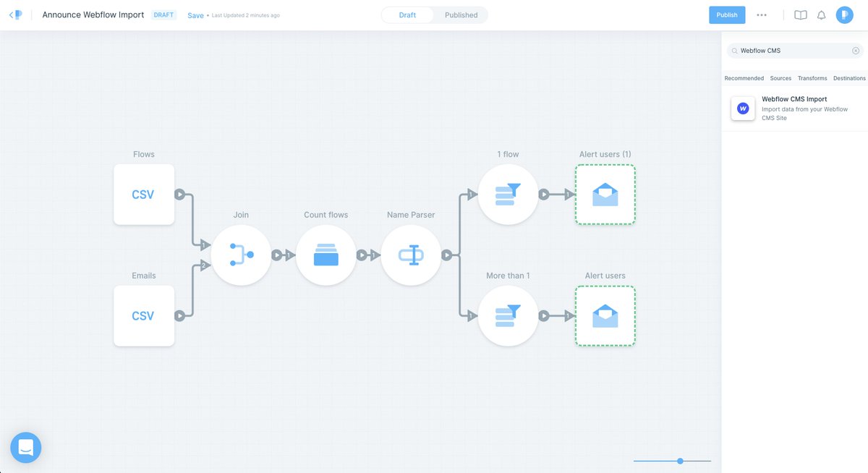Select the Recommended tab
This screenshot has height=473, width=868.
click(744, 78)
